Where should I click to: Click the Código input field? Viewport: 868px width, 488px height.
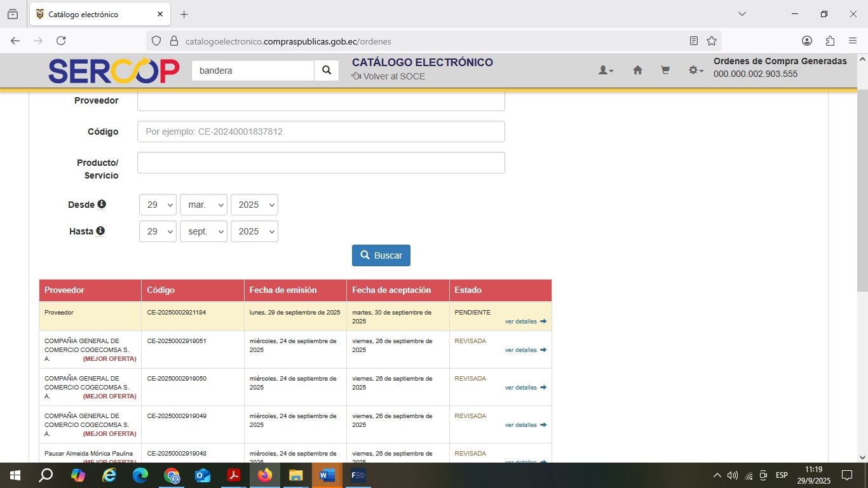321,132
